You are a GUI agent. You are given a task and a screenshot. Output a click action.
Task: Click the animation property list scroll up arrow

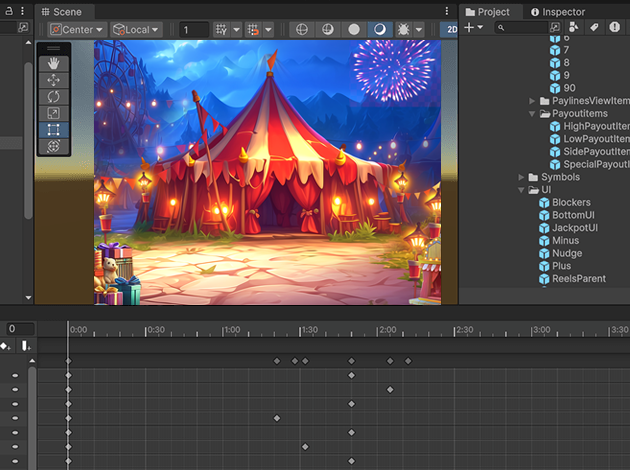tap(32, 361)
